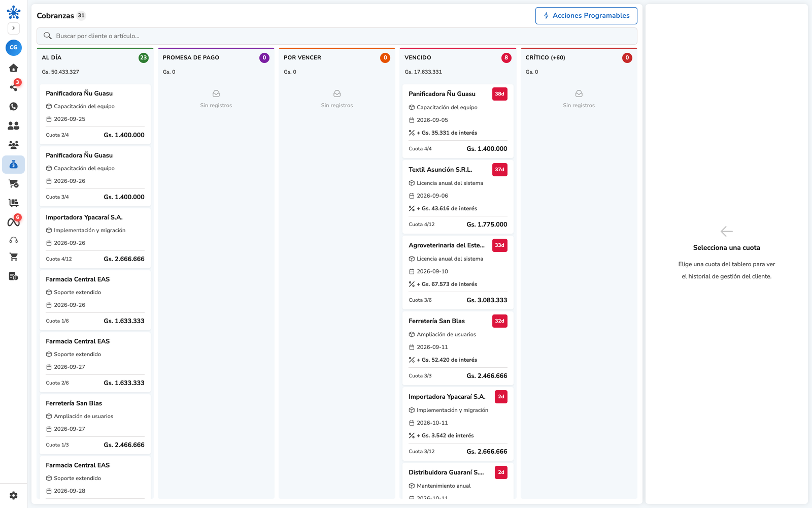Open Agroveterinaria del Este card
Viewport: 812px width, 508px height.
coord(458,273)
